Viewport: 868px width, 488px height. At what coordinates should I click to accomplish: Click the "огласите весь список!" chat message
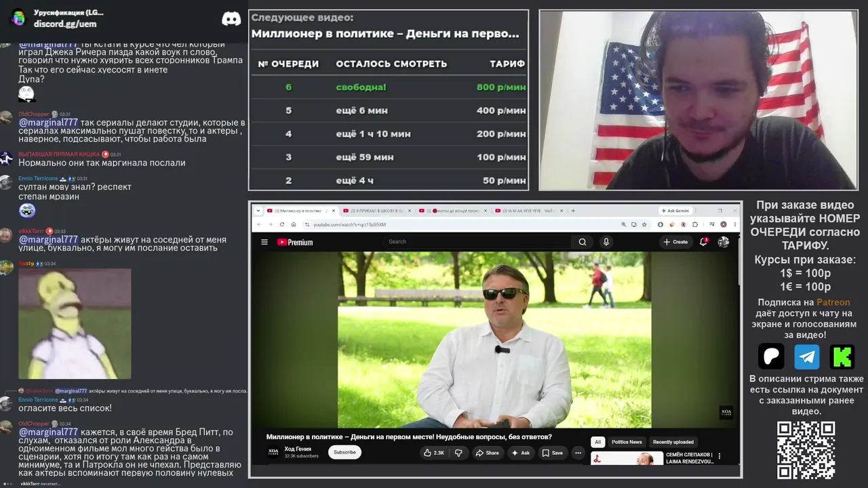(x=65, y=408)
